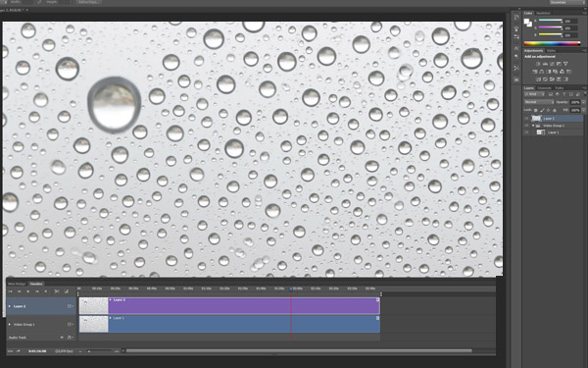
Task: Add a Vibrance adjustment
Action: coord(565,64)
